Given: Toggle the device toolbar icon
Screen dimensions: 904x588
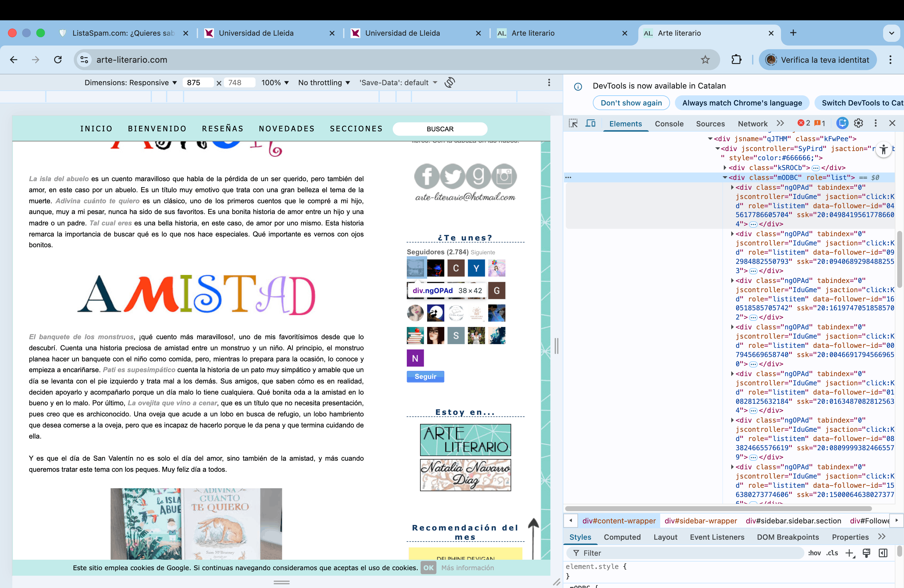Looking at the screenshot, I should pyautogui.click(x=590, y=123).
